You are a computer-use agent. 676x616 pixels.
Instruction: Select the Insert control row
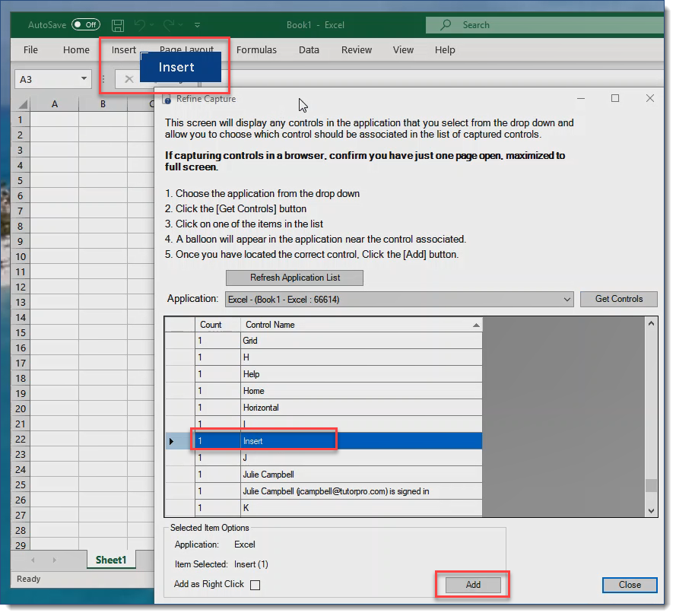pos(324,441)
